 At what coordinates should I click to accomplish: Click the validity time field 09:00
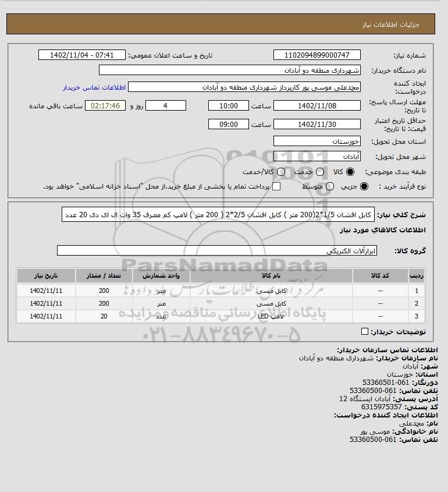(x=229, y=124)
